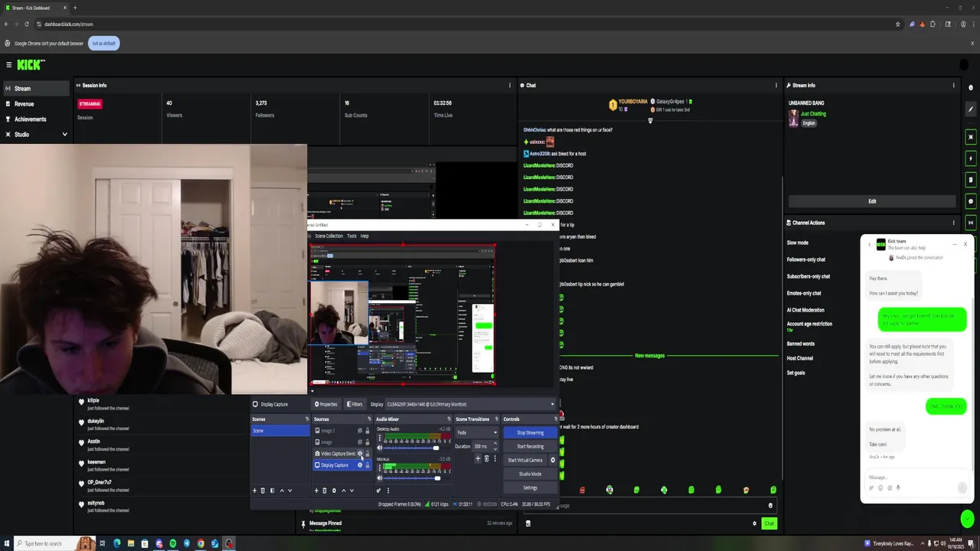This screenshot has height=551, width=980.
Task: Expand the Studio sidebar section
Action: 36,134
